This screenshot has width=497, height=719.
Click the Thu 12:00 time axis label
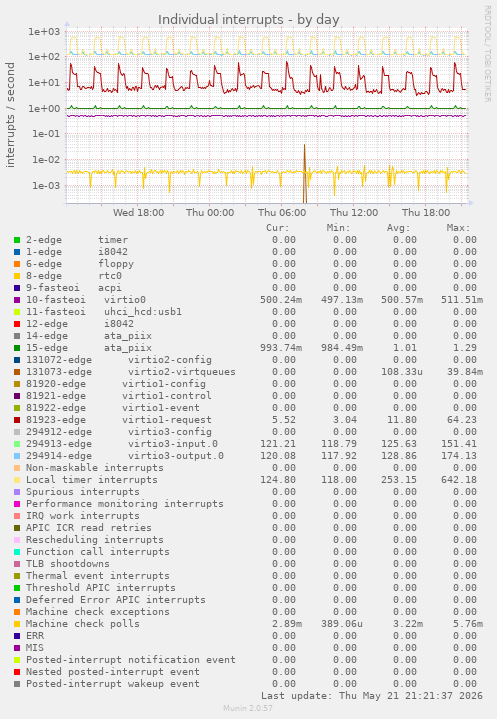tap(354, 213)
